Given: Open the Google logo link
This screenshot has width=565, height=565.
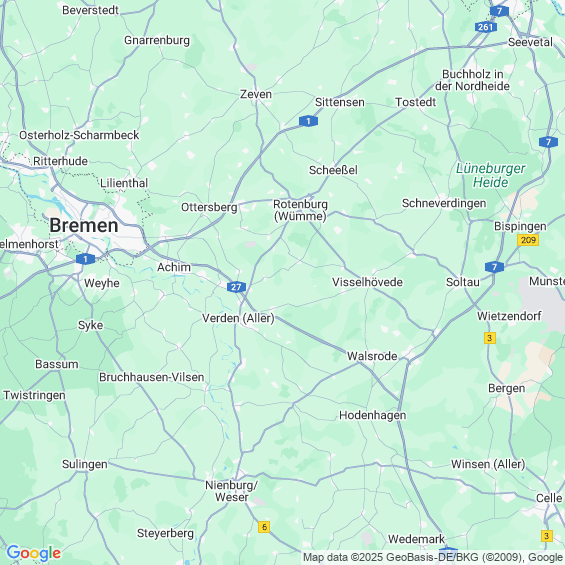Looking at the screenshot, I should click(34, 553).
